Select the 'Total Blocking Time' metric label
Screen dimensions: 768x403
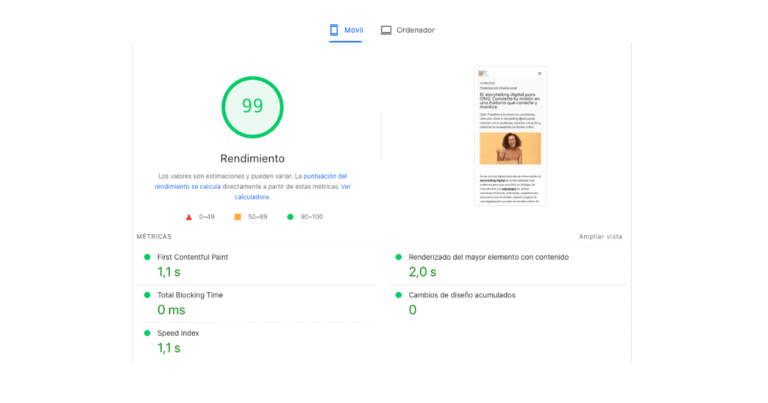click(x=190, y=295)
